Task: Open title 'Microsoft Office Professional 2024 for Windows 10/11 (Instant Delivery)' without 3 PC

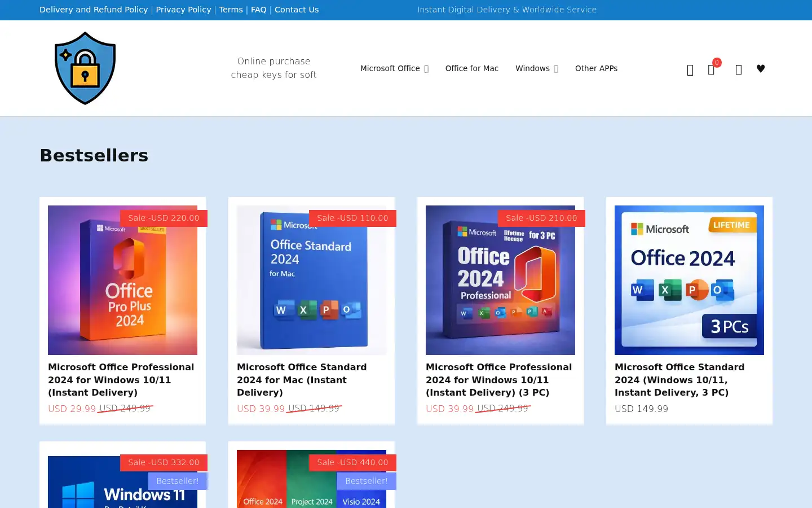Action: (121, 380)
